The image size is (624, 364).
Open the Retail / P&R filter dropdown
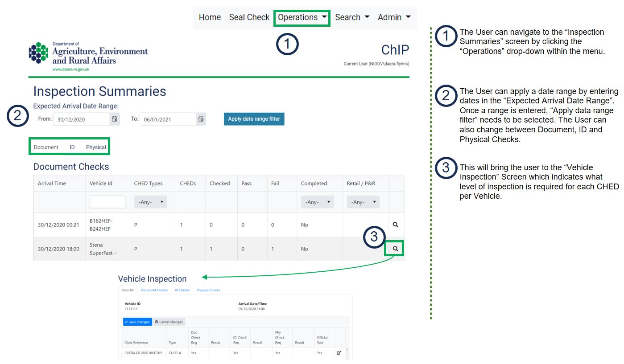[363, 202]
